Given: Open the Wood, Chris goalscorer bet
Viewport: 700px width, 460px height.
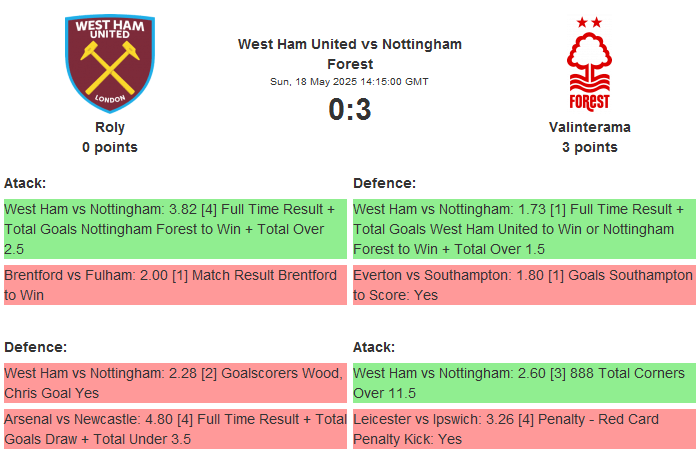Looking at the screenshot, I should point(174,383).
